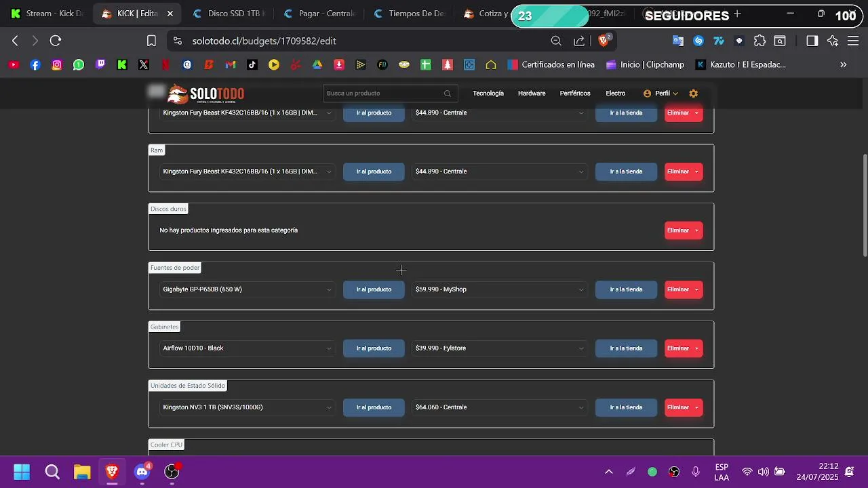This screenshot has height=488, width=868.
Task: Switch to the Cotiza y tab
Action: point(486,14)
